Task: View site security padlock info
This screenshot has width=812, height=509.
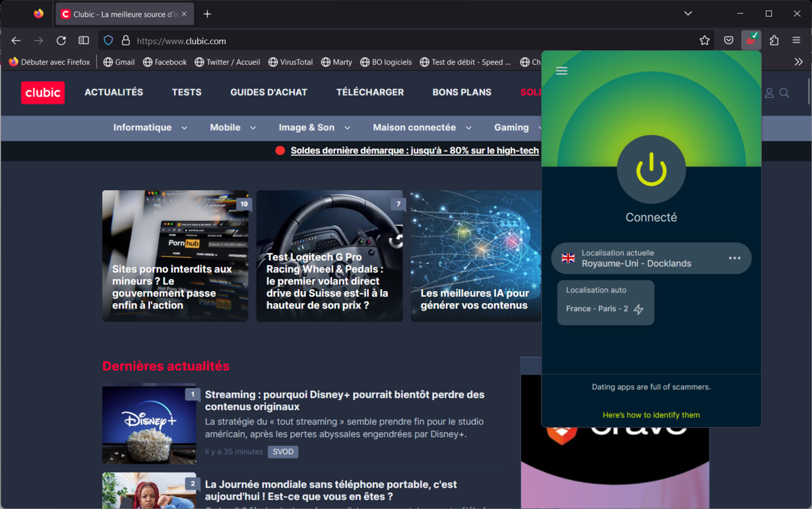Action: click(125, 41)
